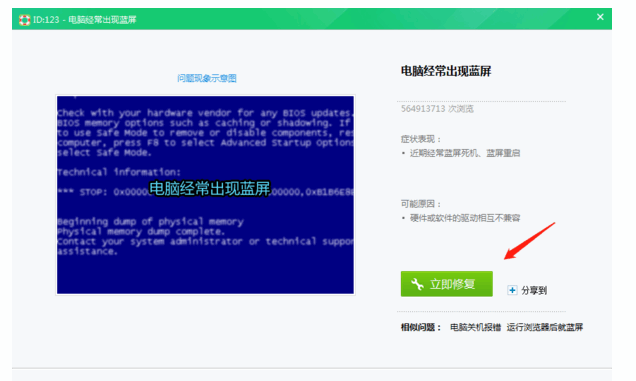Click the 可能原因 section label
The image size is (636, 381).
click(421, 204)
